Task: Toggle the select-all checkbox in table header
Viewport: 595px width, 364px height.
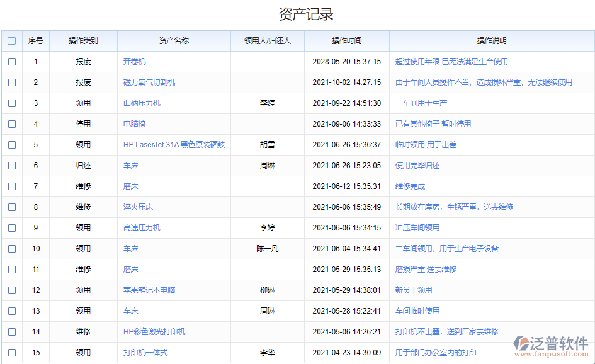Action: pos(11,40)
